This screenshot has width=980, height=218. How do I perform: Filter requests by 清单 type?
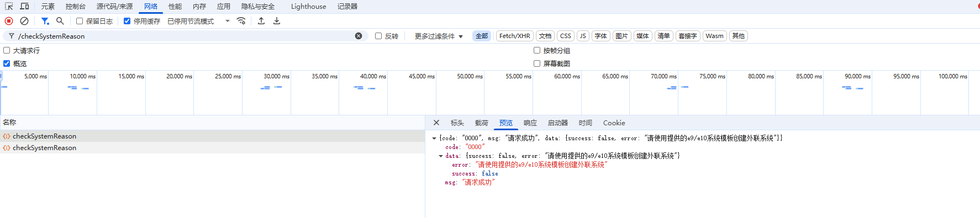(663, 36)
